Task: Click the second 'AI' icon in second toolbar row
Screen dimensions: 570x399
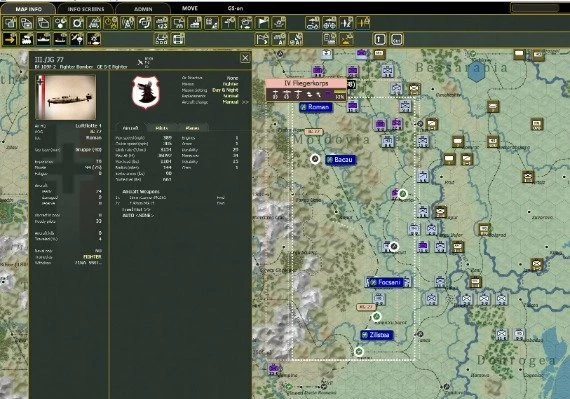Action: [296, 39]
